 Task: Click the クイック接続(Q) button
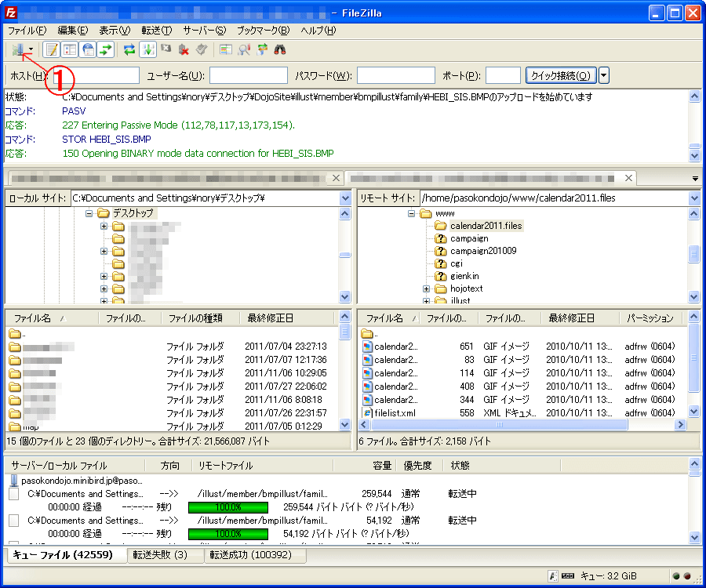561,75
